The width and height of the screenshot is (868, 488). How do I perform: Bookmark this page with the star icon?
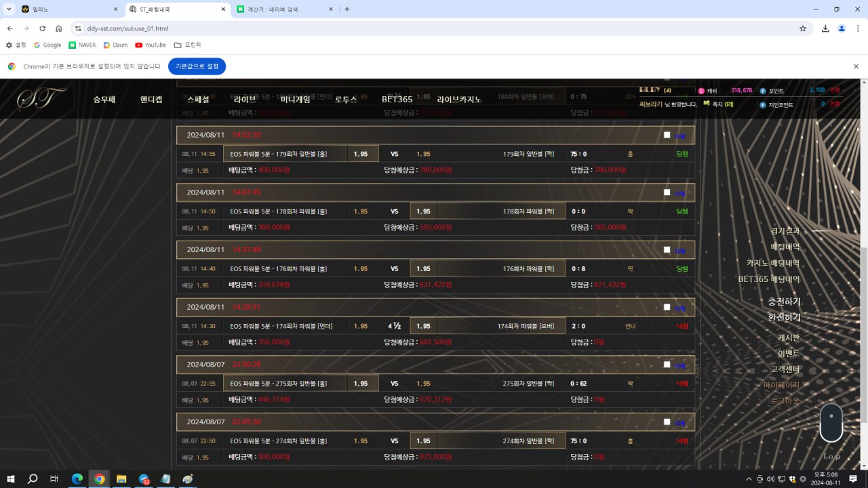coord(803,28)
